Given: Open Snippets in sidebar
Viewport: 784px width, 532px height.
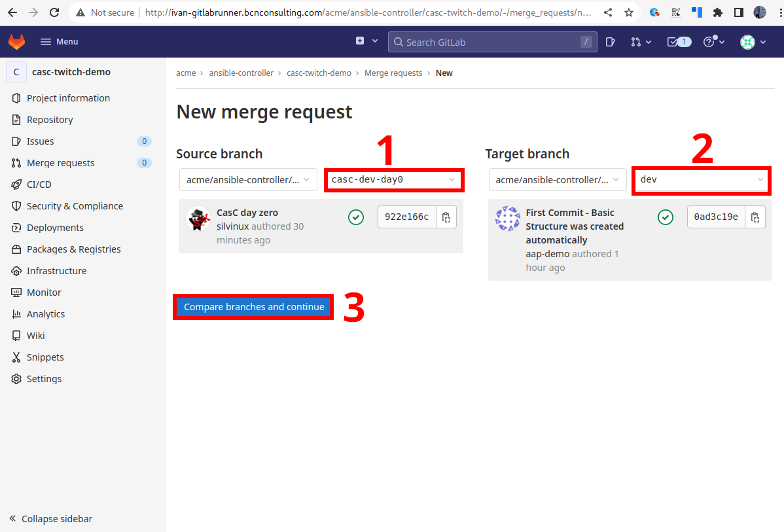Looking at the screenshot, I should click(x=45, y=357).
